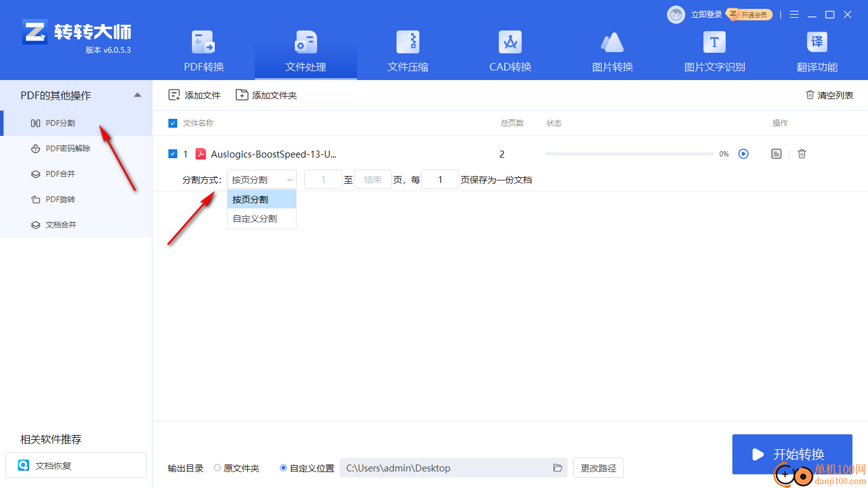Choose 自定义分割 from the dropdown list
Viewport: 868px width, 488px height.
[262, 219]
